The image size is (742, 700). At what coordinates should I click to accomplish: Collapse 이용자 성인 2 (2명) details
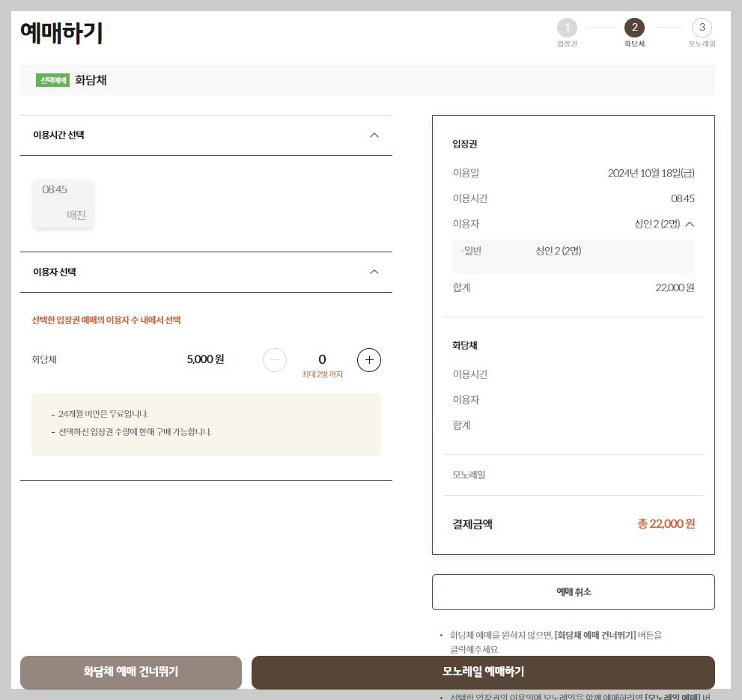[x=690, y=224]
